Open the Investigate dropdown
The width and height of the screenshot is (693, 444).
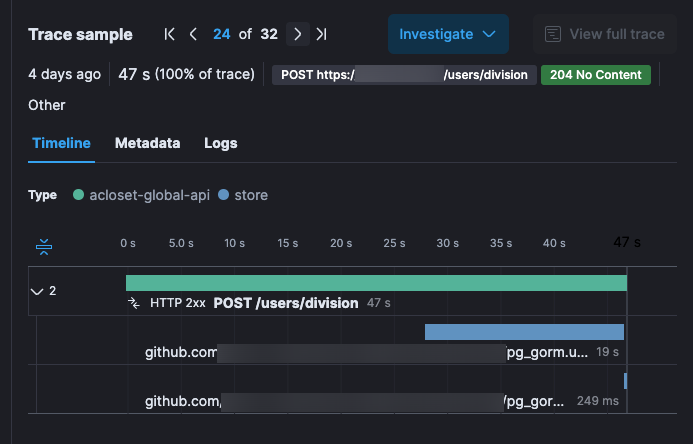point(447,34)
